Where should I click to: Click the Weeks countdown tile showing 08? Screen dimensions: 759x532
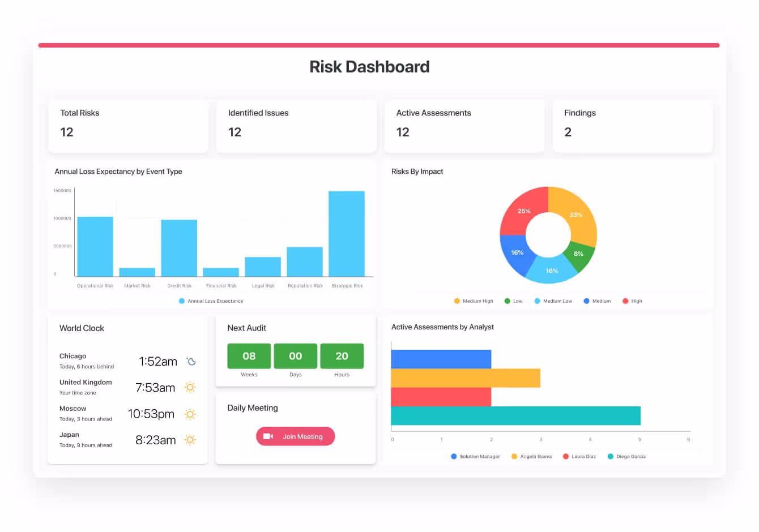click(x=249, y=356)
